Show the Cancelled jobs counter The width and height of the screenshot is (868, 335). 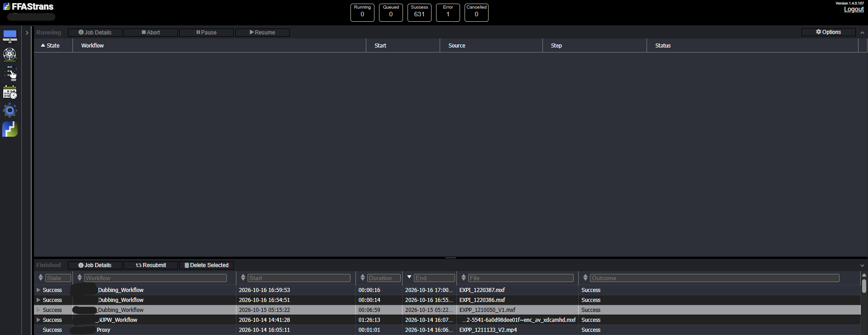point(476,12)
